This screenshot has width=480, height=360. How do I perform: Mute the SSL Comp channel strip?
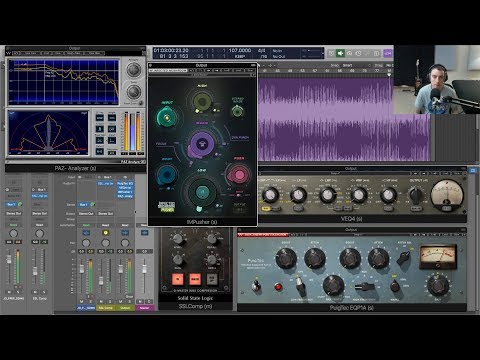click(101, 301)
